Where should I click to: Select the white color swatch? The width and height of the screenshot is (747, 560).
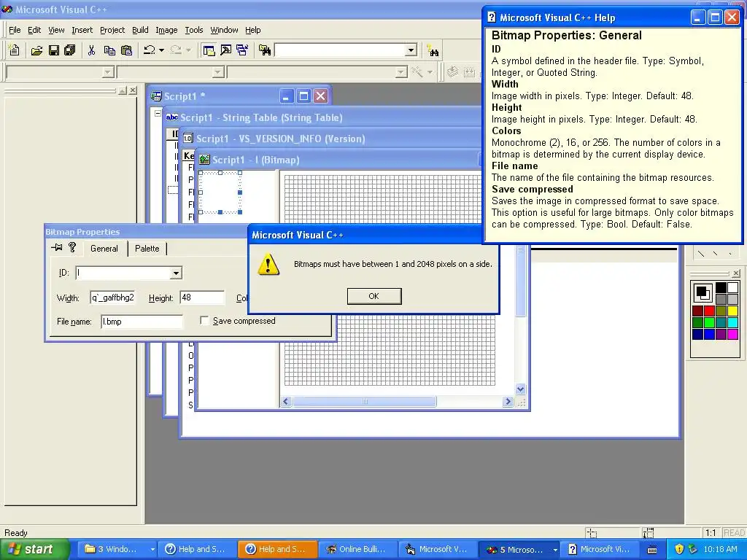click(732, 287)
